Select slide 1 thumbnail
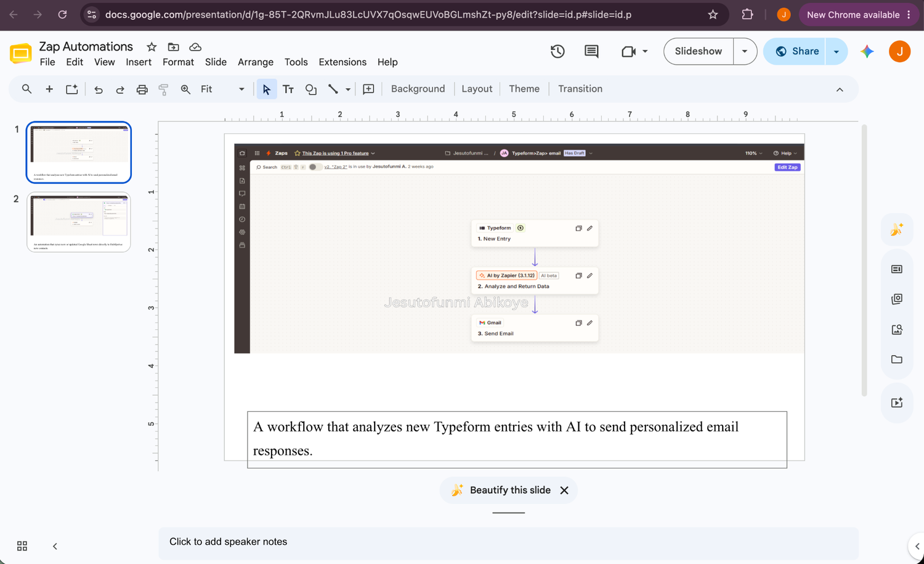The height and width of the screenshot is (564, 924). tap(79, 152)
